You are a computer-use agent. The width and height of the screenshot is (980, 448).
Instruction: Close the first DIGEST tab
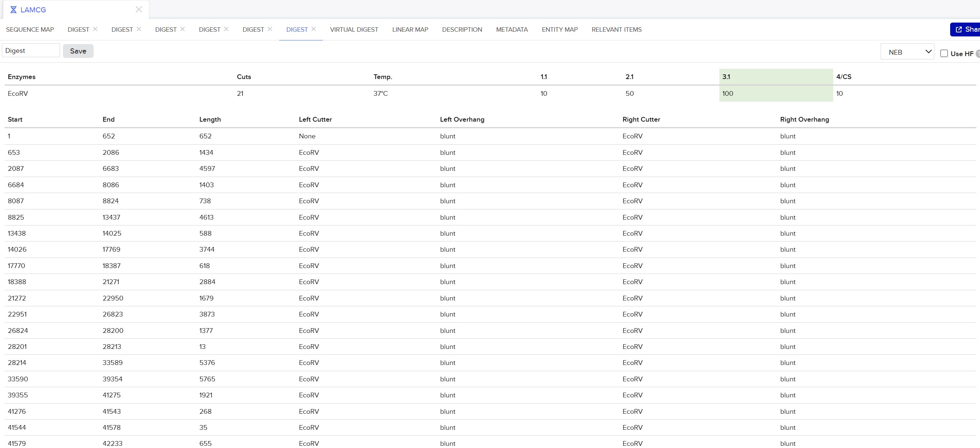click(x=95, y=29)
